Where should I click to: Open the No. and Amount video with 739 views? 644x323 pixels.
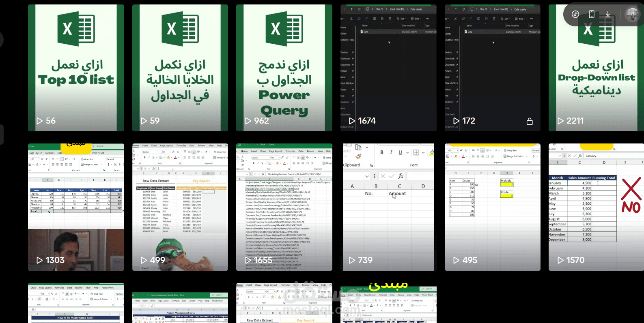(x=388, y=207)
